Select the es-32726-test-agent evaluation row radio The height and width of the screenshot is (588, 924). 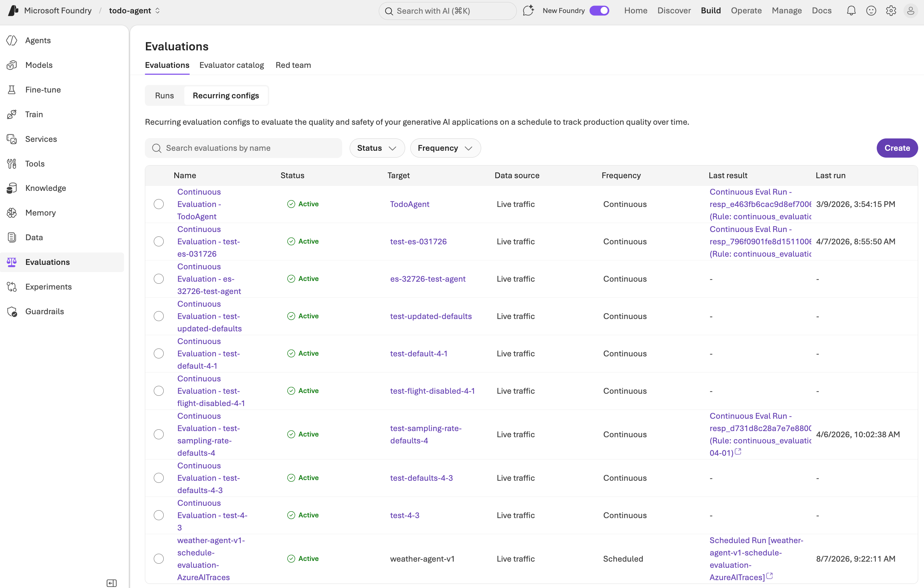(159, 279)
